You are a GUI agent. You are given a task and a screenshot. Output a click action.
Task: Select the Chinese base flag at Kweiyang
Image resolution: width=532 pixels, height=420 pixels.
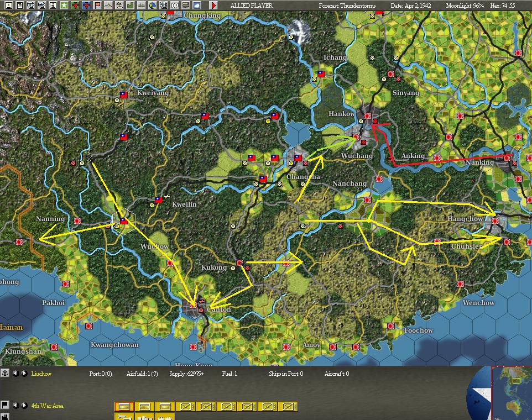pos(124,95)
